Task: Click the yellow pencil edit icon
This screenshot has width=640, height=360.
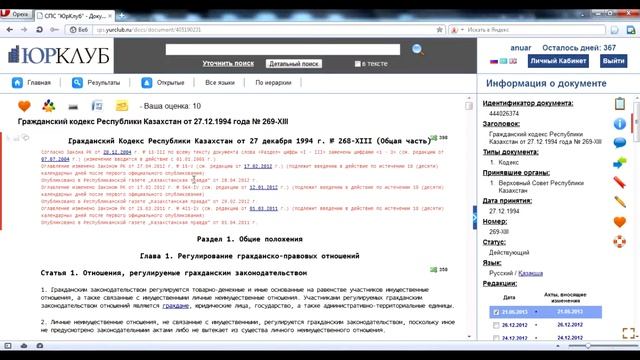Action: click(620, 202)
